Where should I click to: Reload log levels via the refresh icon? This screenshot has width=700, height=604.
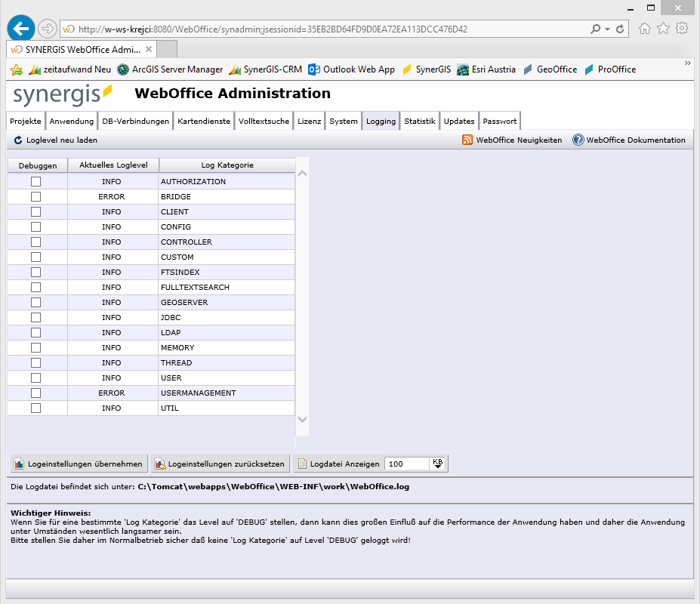[x=17, y=140]
